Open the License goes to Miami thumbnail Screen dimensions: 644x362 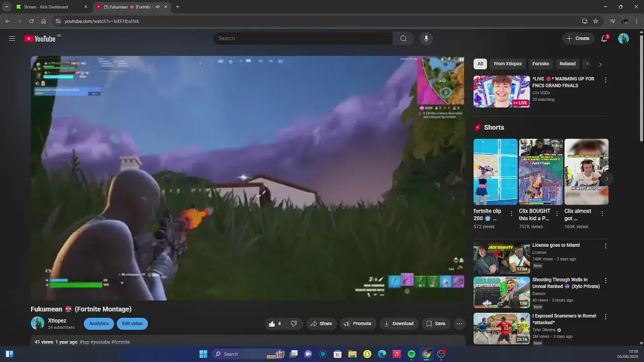(x=502, y=258)
